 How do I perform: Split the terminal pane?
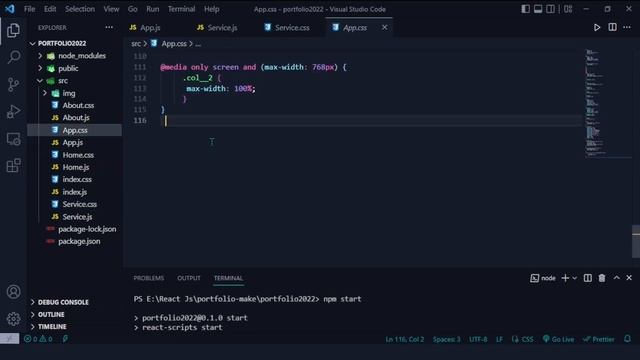tap(587, 278)
